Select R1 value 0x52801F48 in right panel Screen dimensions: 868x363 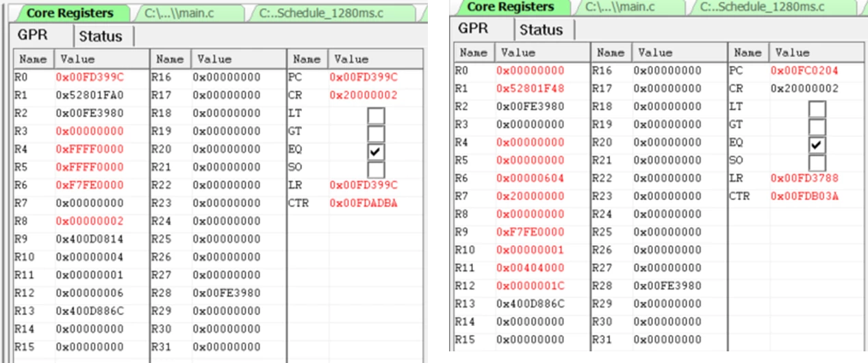(x=531, y=88)
